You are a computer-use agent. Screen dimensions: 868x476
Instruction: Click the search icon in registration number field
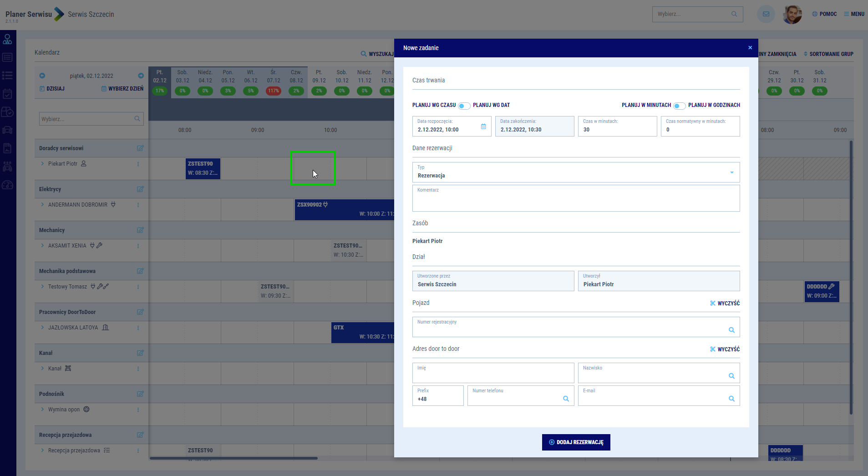pyautogui.click(x=731, y=330)
